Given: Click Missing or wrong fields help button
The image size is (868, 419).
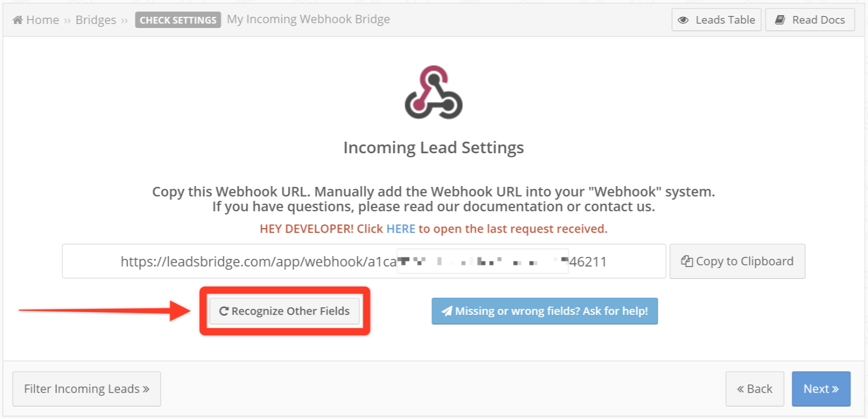Looking at the screenshot, I should 545,311.
